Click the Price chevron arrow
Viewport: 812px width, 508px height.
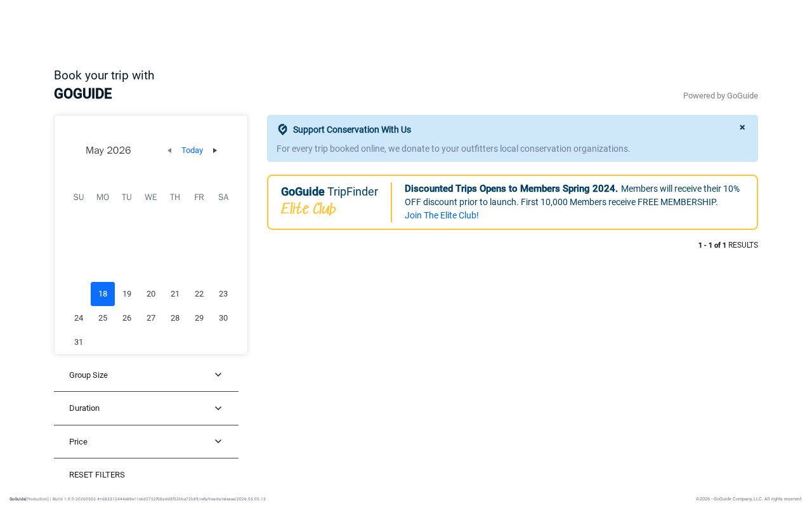pyautogui.click(x=218, y=441)
